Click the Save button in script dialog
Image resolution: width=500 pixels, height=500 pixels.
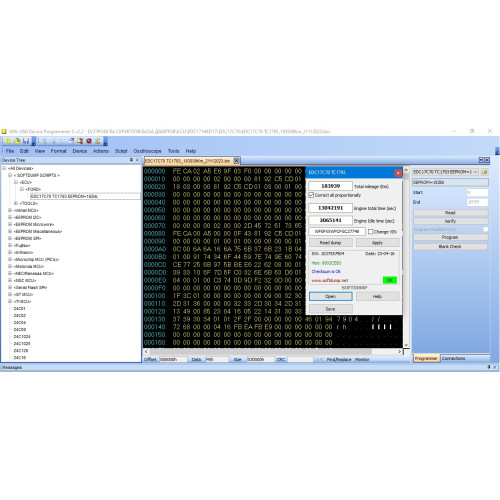(x=331, y=309)
